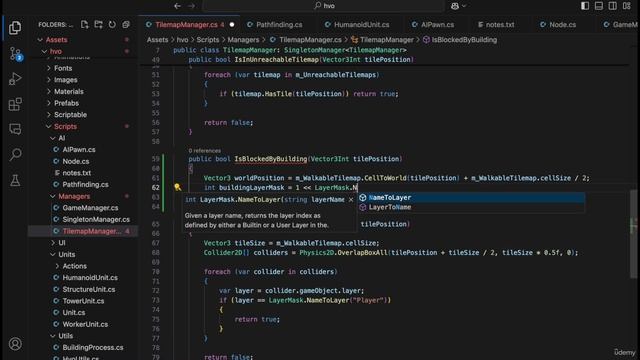Go back in navigation history

click(177, 6)
